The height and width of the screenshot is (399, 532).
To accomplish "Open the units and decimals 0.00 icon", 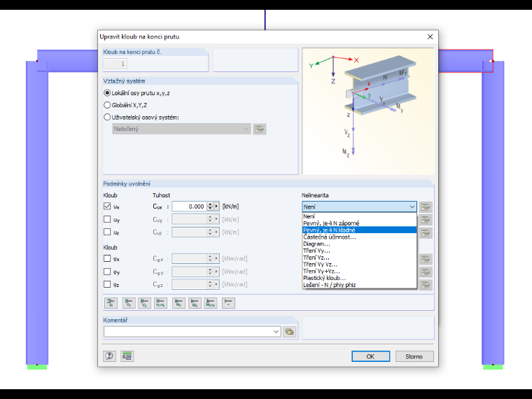I will [127, 356].
